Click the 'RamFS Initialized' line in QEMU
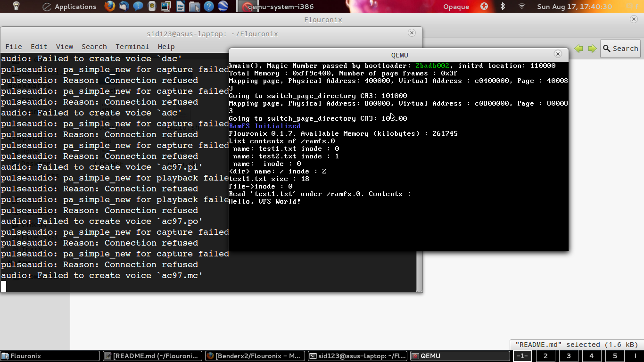 (x=264, y=126)
